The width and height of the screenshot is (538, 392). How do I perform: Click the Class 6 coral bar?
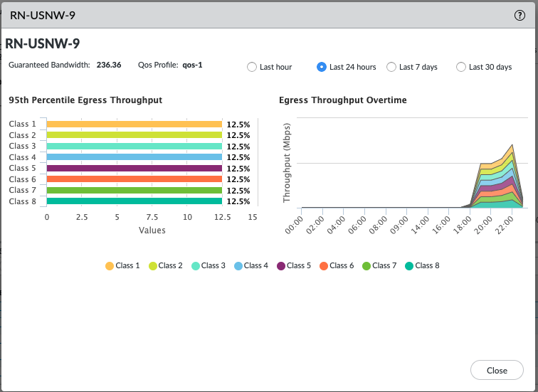pyautogui.click(x=134, y=179)
